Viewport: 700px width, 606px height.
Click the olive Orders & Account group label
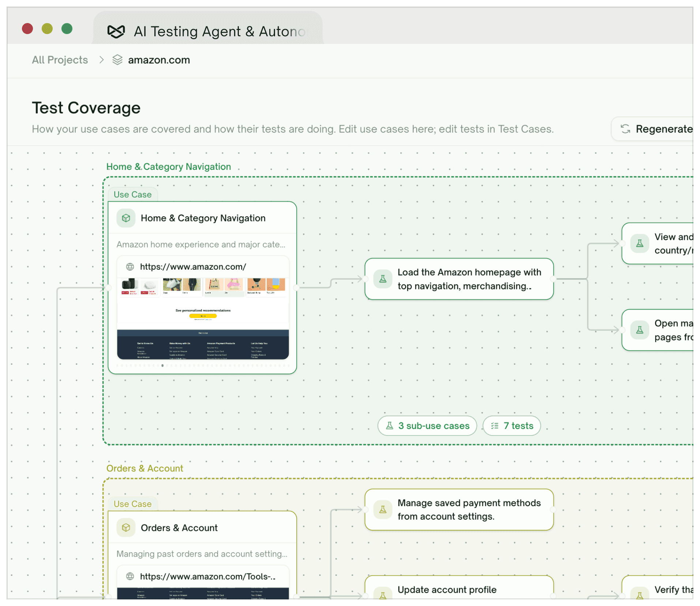coord(144,468)
